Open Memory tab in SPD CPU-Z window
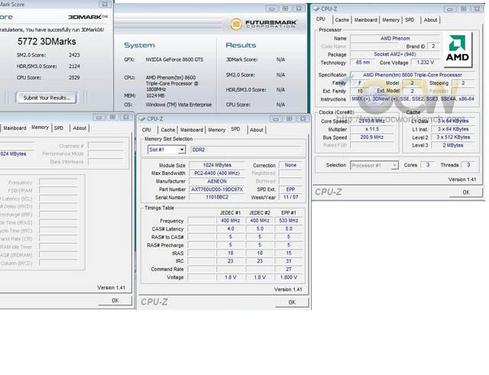Image resolution: width=489 pixels, height=375 pixels. pyautogui.click(x=217, y=130)
